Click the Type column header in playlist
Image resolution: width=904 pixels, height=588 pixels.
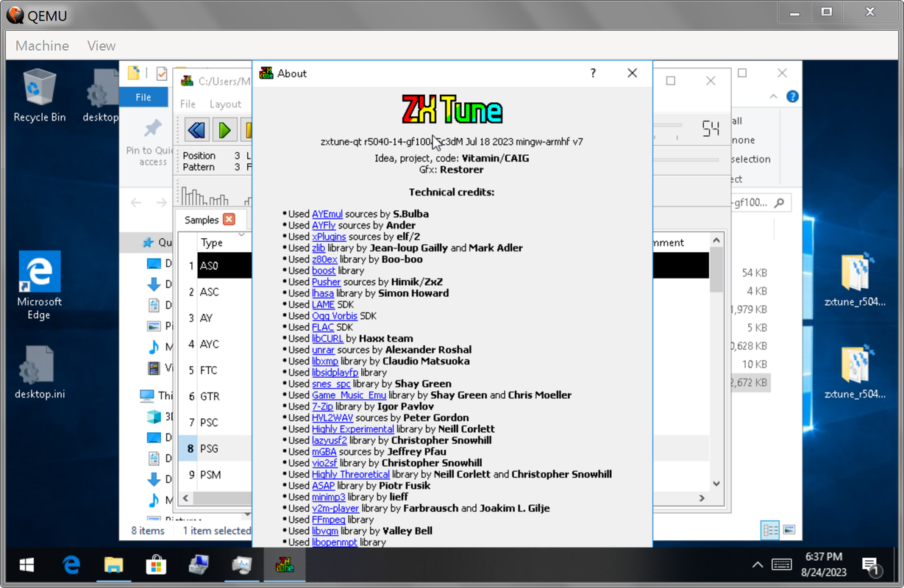tap(224, 243)
